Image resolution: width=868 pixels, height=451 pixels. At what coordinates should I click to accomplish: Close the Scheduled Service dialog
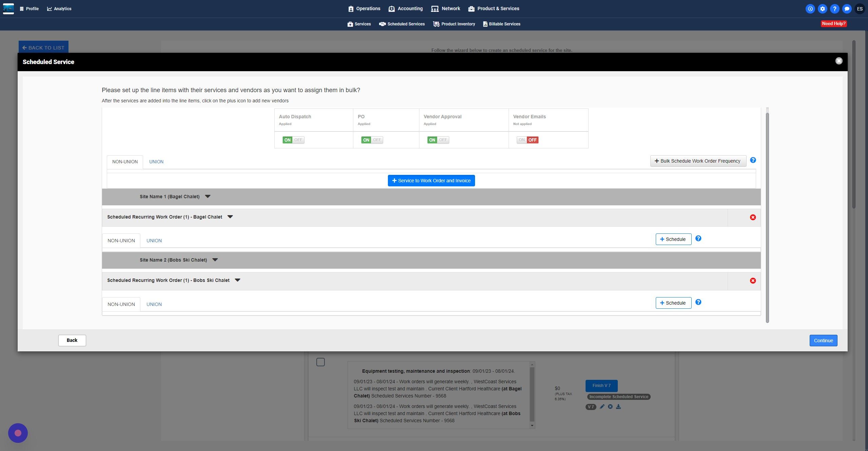[839, 61]
